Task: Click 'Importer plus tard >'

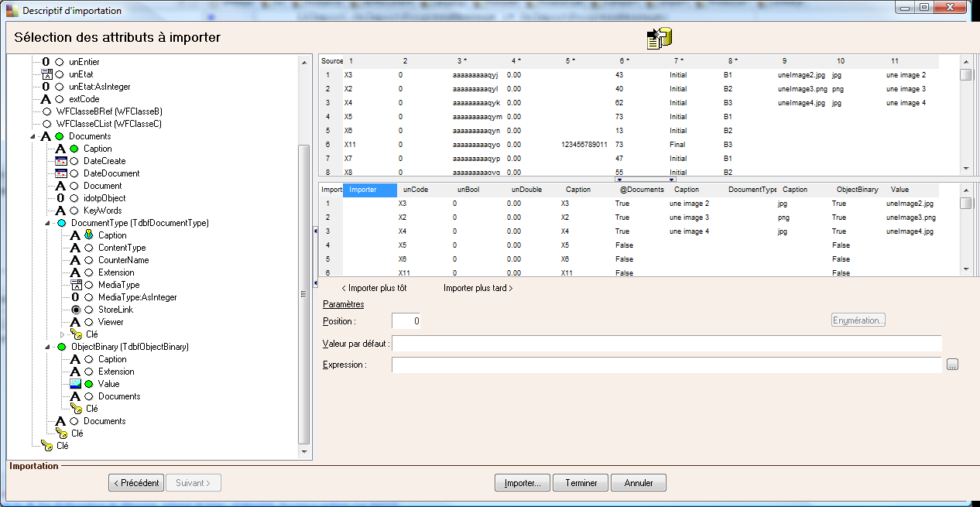Action: [x=478, y=288]
